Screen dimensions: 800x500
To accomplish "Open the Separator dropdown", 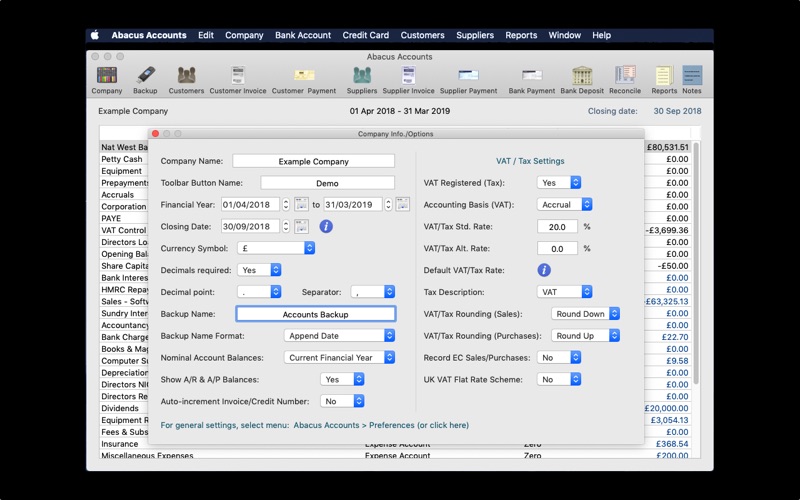I will pyautogui.click(x=372, y=292).
